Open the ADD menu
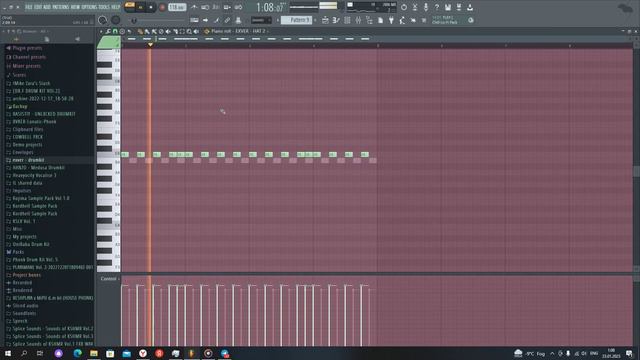The height and width of the screenshot is (360, 640). click(47, 7)
